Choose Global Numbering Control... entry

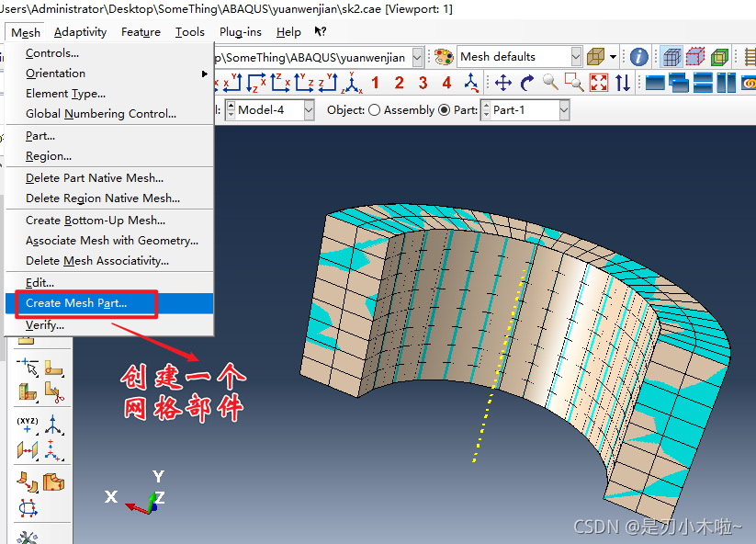[109, 114]
